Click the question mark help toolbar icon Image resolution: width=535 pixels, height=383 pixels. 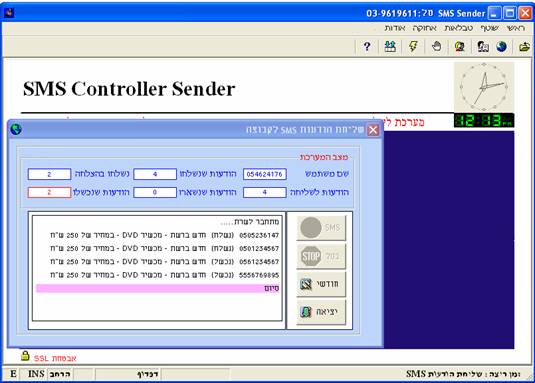tap(367, 46)
